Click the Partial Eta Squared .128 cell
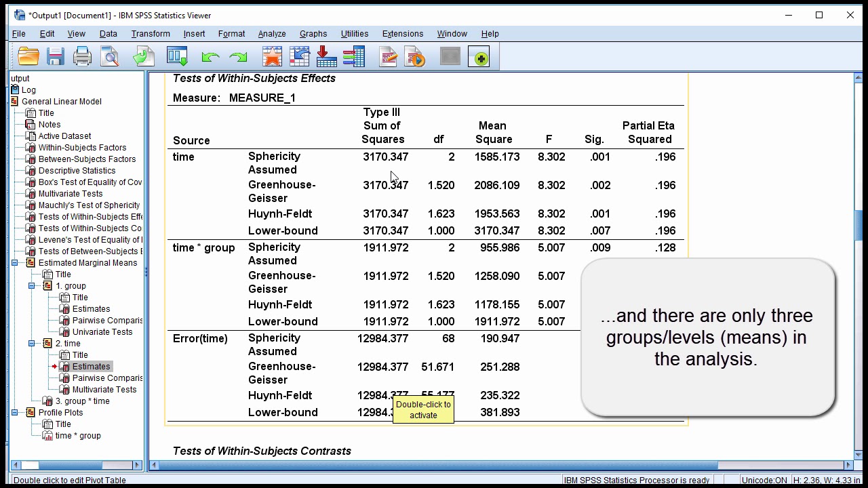This screenshot has height=488, width=868. pos(665,247)
